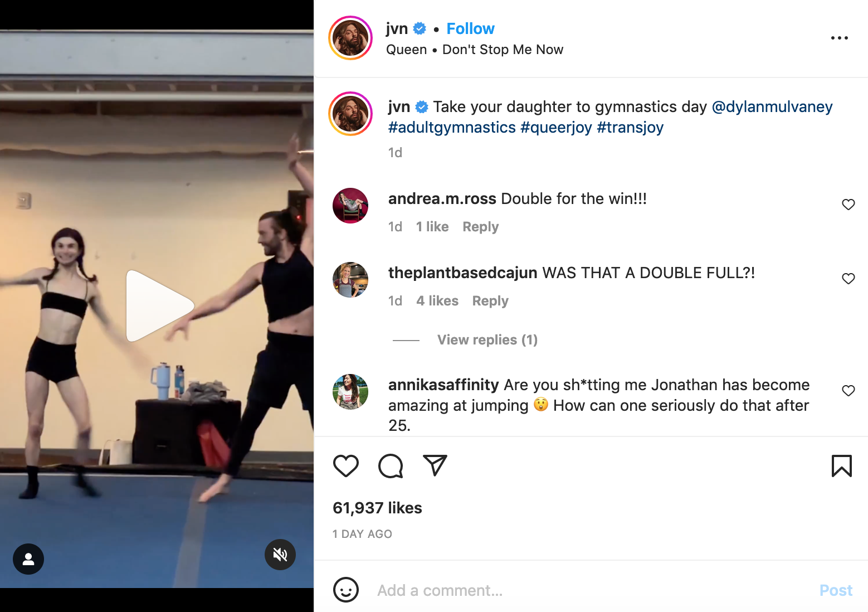This screenshot has width=868, height=612.
Task: Unmute the video sound
Action: (280, 555)
